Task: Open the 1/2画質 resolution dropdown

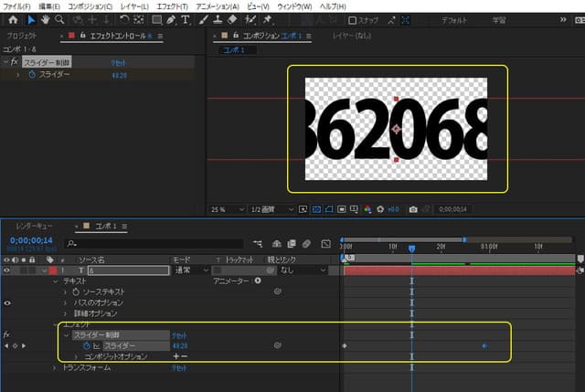Action: coord(271,209)
